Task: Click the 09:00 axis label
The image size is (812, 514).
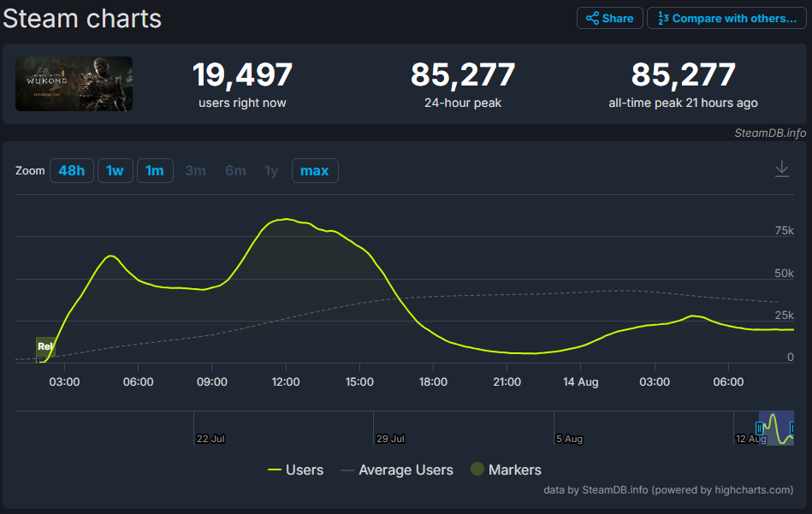Action: click(x=212, y=382)
